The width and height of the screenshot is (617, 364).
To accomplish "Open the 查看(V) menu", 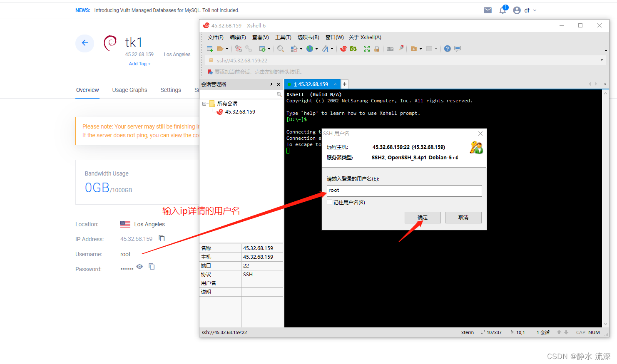I will pos(261,37).
